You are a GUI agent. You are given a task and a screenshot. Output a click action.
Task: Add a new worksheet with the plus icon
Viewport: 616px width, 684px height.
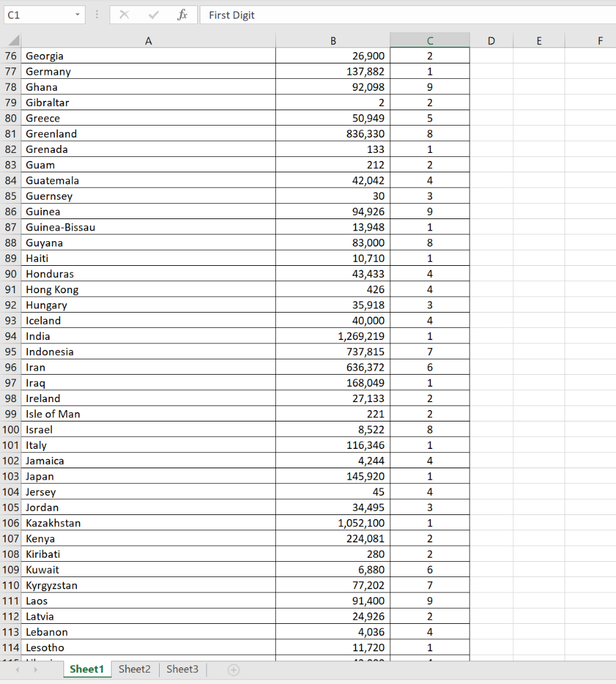click(234, 669)
